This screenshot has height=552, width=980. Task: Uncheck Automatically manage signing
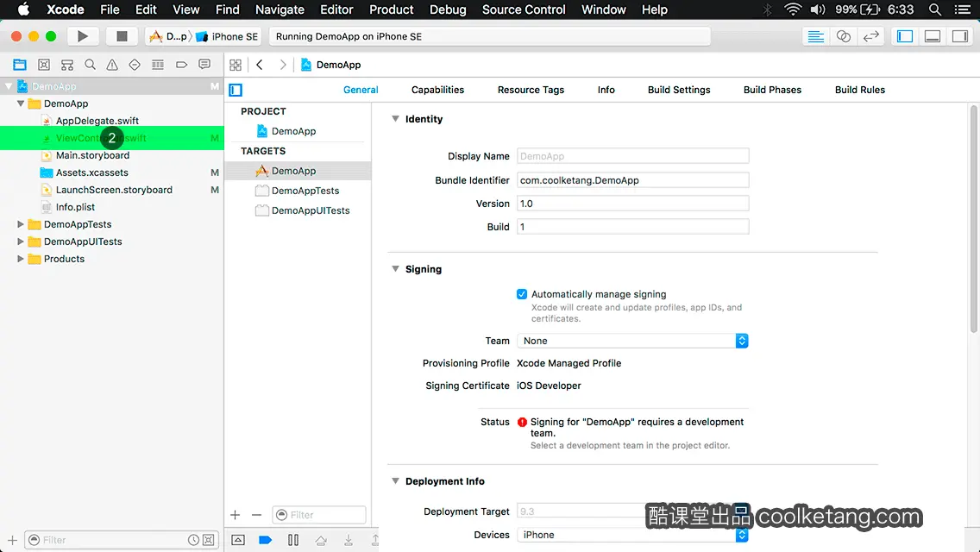tap(522, 294)
